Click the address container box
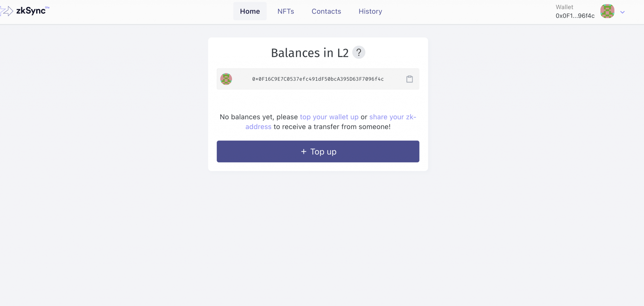The width and height of the screenshot is (644, 306). 318,79
